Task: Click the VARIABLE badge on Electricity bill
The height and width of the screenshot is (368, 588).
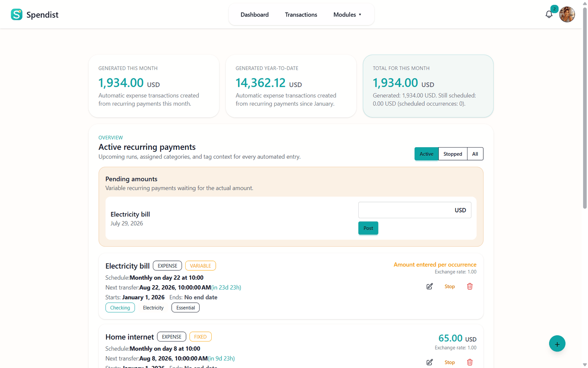Action: [x=200, y=266]
